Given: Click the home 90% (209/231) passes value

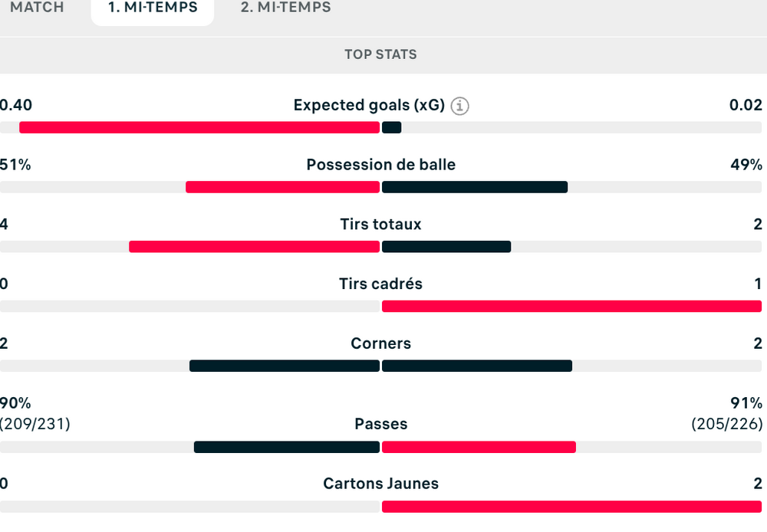Looking at the screenshot, I should click(35, 413).
